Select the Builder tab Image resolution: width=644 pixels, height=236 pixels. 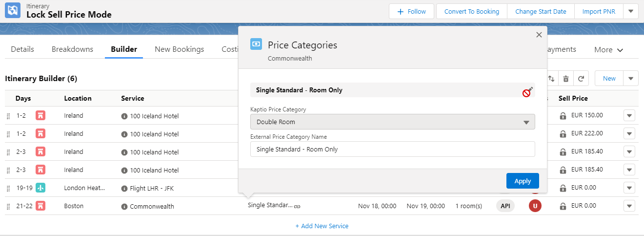click(x=124, y=49)
